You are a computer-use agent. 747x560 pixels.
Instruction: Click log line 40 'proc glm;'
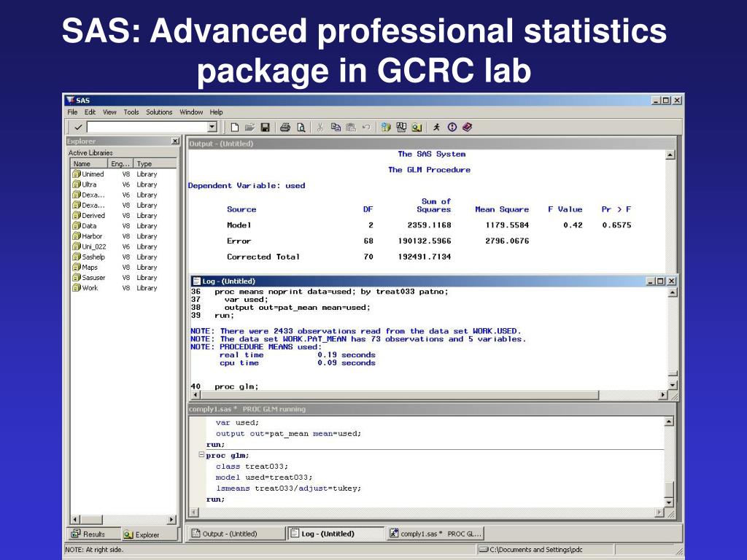pyautogui.click(x=225, y=386)
